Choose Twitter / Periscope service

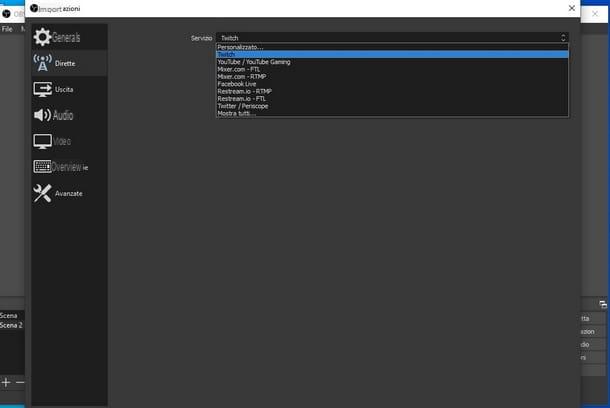[392, 106]
